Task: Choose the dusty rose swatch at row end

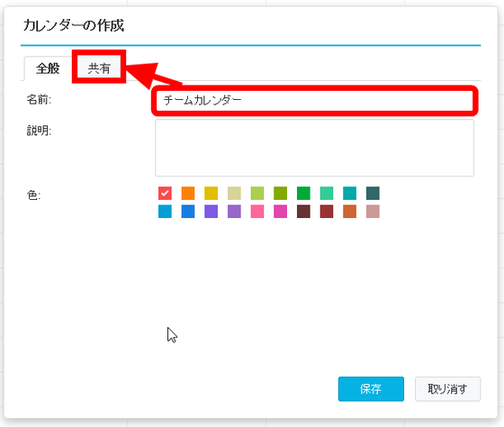Action: pos(373,212)
